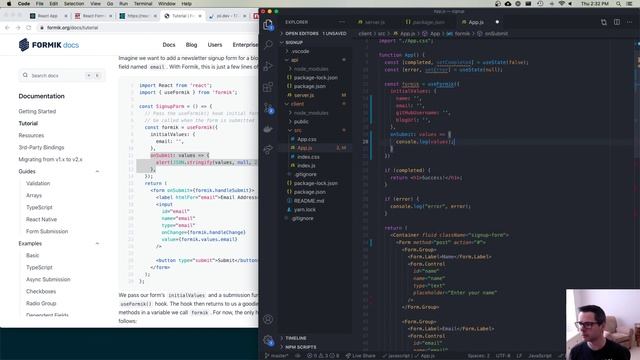This screenshot has width=640, height=360.
Task: Open the Extensions view in VS Code
Action: click(268, 87)
